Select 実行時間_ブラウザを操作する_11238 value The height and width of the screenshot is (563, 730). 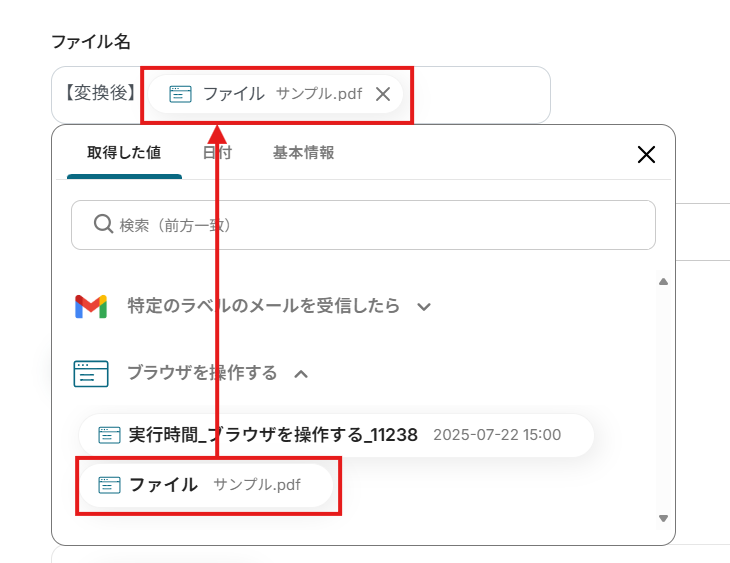click(x=336, y=435)
